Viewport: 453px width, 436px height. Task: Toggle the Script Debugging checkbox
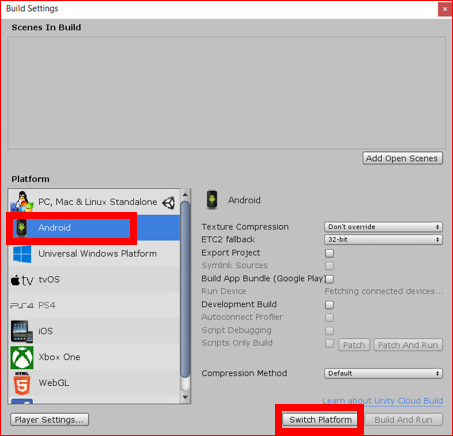(x=329, y=331)
